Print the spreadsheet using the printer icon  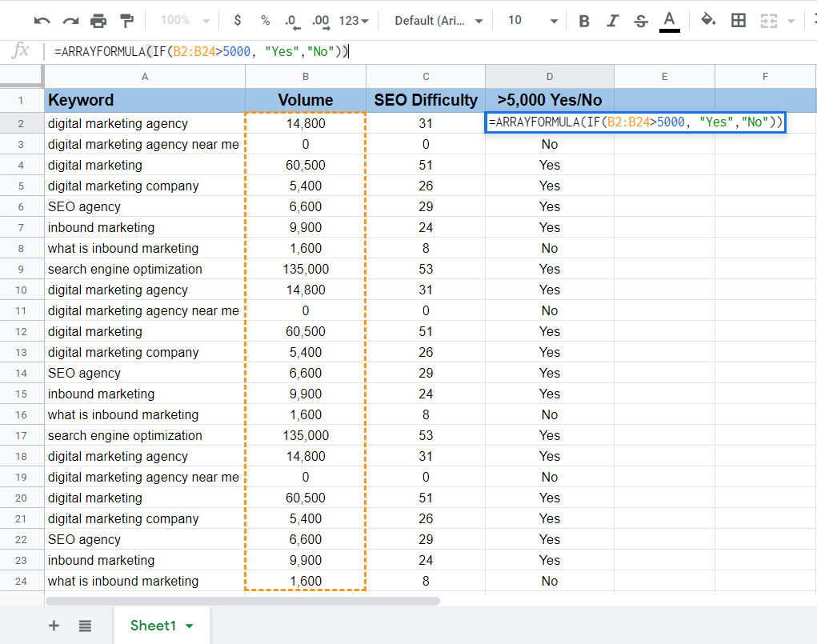pos(98,21)
